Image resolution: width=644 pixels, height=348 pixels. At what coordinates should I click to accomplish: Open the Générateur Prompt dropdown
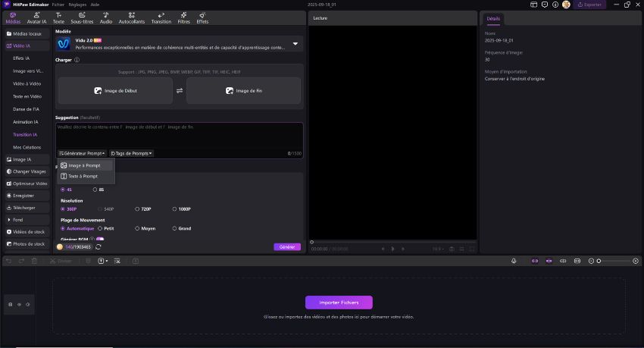[82, 153]
